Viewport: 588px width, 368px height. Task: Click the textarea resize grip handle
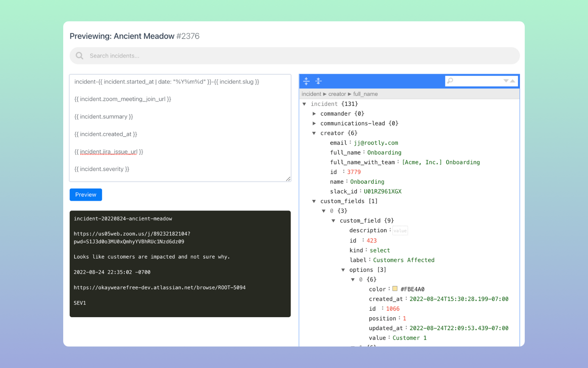point(288,179)
